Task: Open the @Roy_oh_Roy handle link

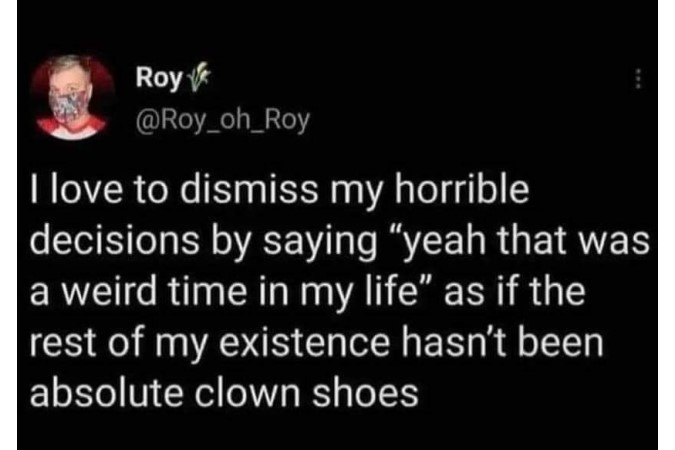Action: (223, 121)
